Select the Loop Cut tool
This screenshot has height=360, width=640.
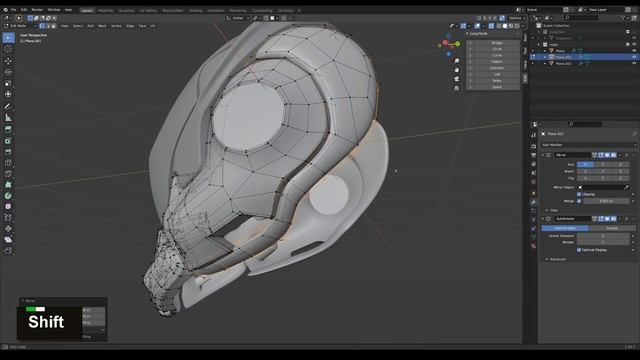coord(8,163)
